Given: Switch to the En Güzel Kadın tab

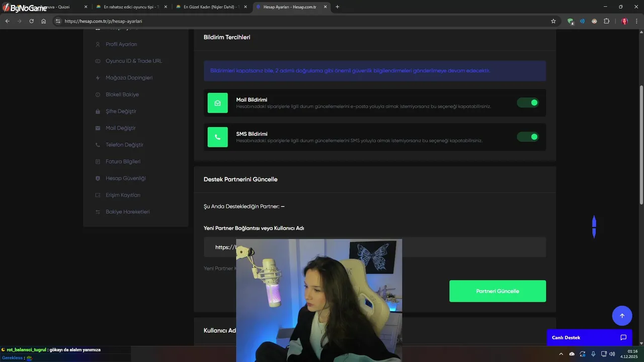Looking at the screenshot, I should click(x=212, y=7).
